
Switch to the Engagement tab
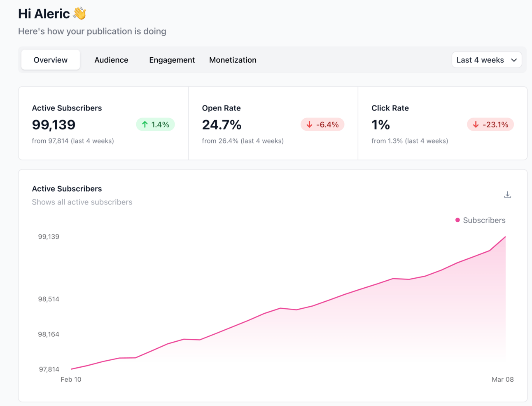point(172,60)
